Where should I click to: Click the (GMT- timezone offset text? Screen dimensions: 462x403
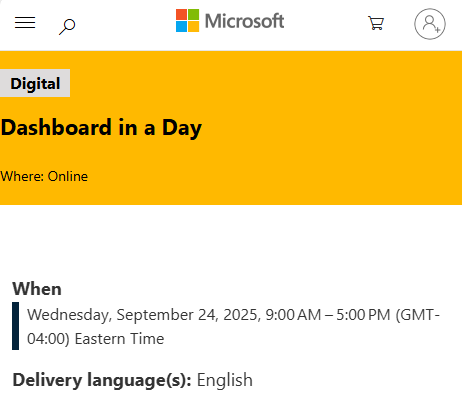pos(417,315)
